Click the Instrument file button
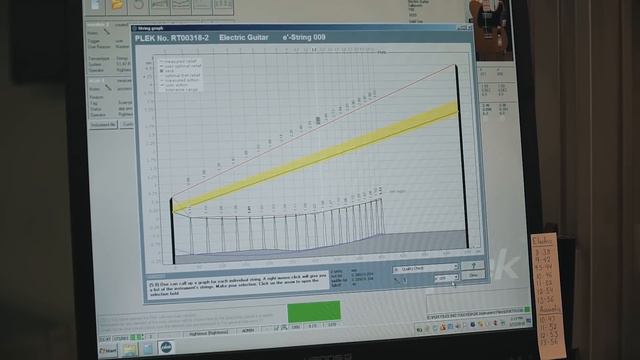The image size is (640, 360). pos(103,124)
